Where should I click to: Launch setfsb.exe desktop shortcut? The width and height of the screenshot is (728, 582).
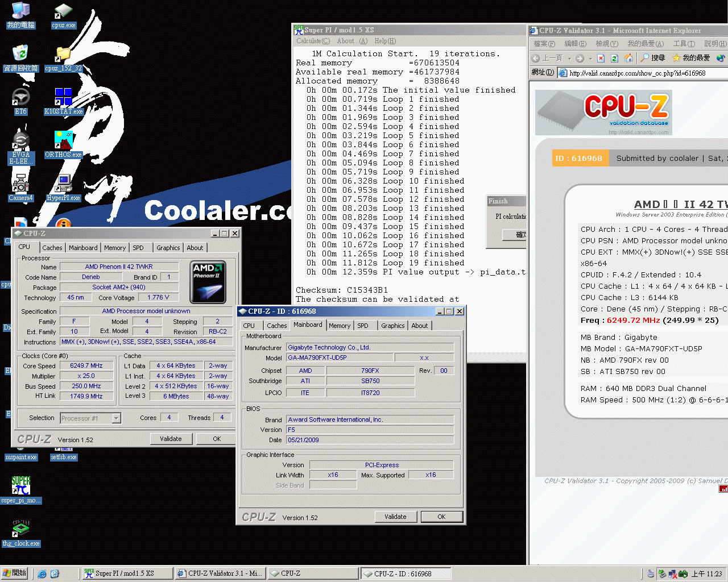tap(63, 457)
